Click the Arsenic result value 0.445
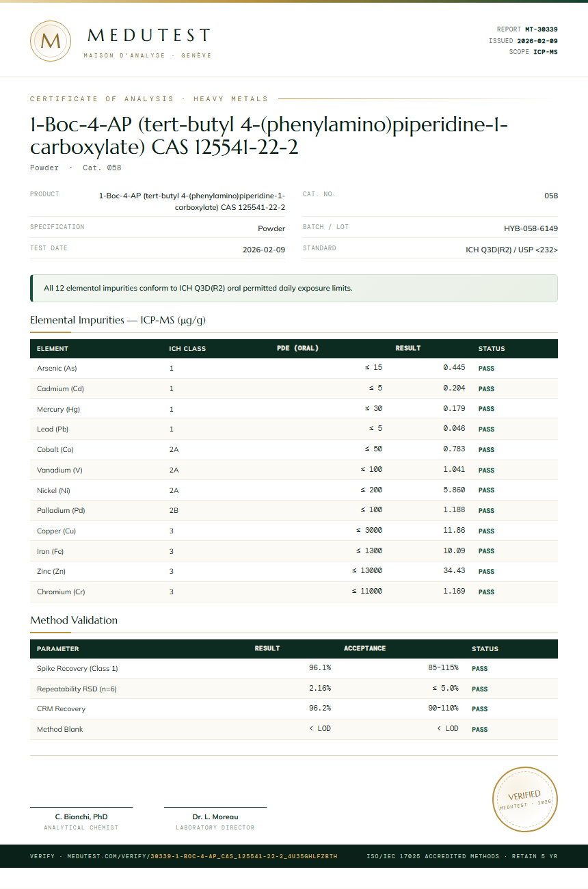Image resolution: width=588 pixels, height=889 pixels. (454, 368)
